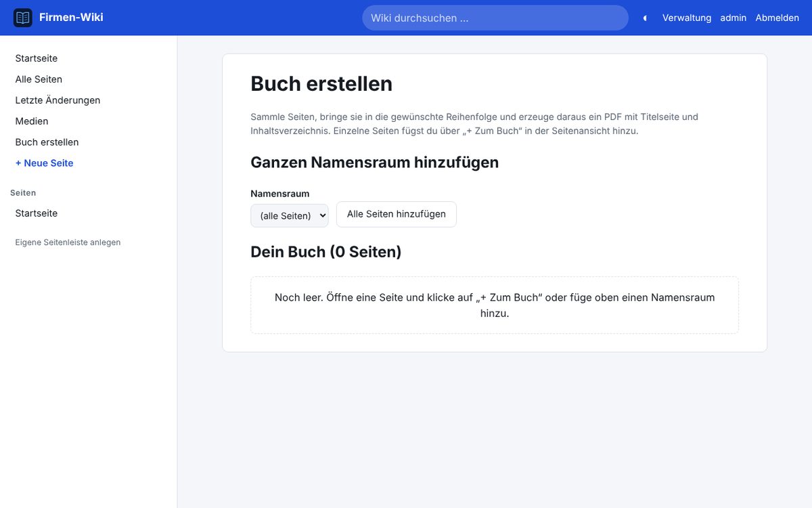
Task: Click the "Buch erstellen" page heading
Action: 321,84
